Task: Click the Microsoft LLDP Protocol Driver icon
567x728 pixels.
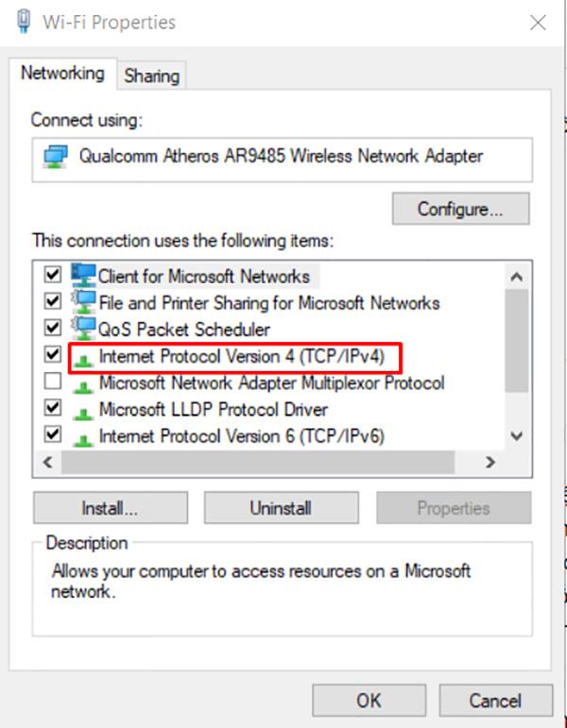Action: 84,411
